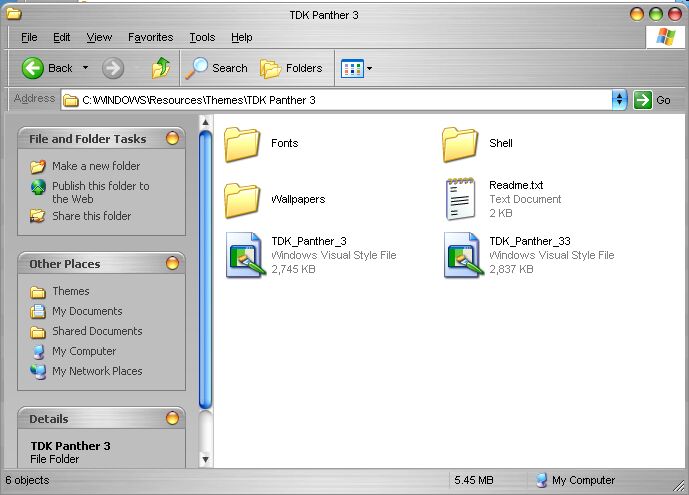Click Publish this folder to the Web

pos(101,192)
